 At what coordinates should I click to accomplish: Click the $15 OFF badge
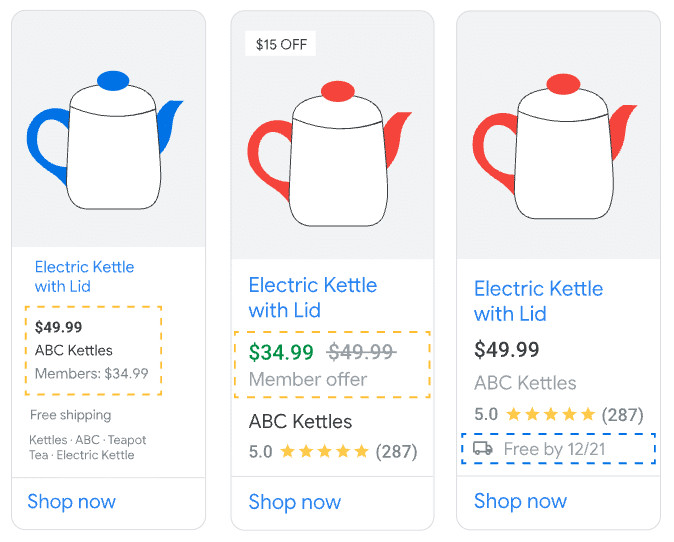(281, 44)
